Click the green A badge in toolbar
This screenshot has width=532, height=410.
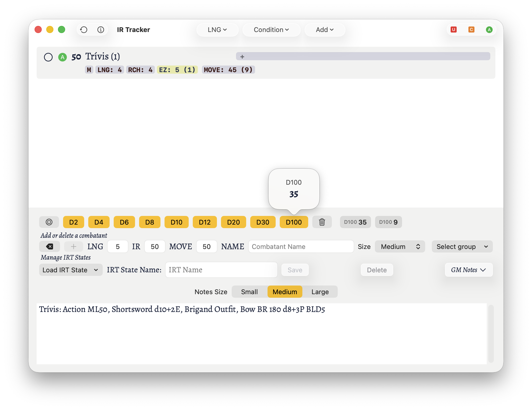tap(489, 30)
